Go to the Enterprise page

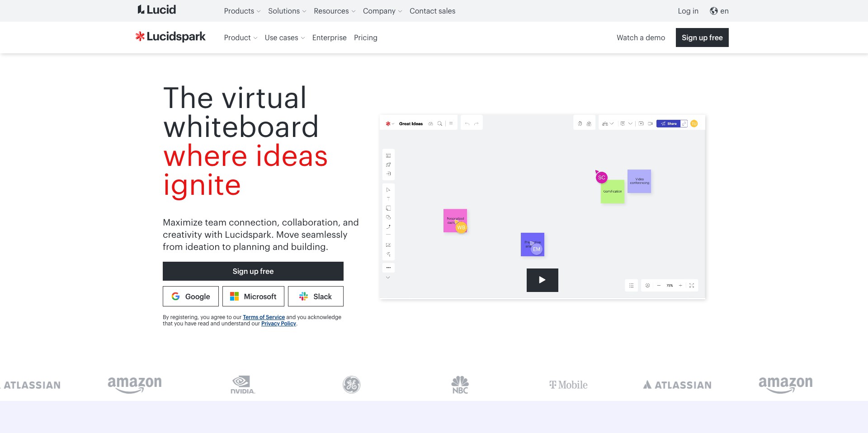pos(329,38)
